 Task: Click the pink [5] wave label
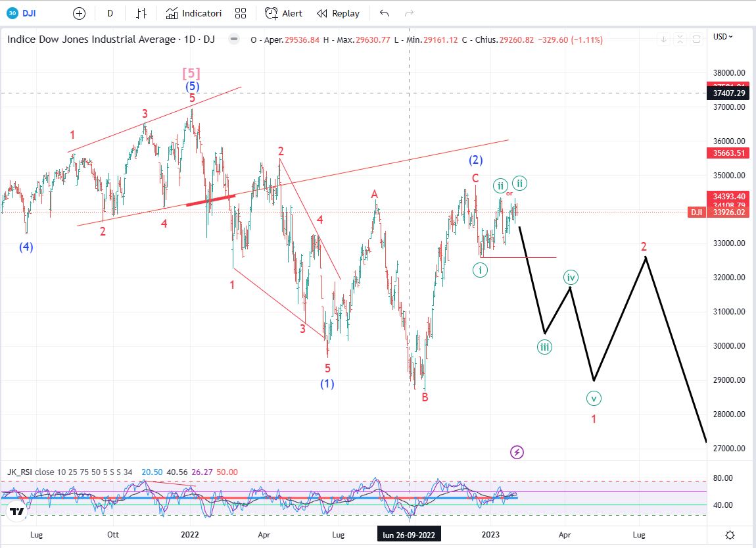191,73
